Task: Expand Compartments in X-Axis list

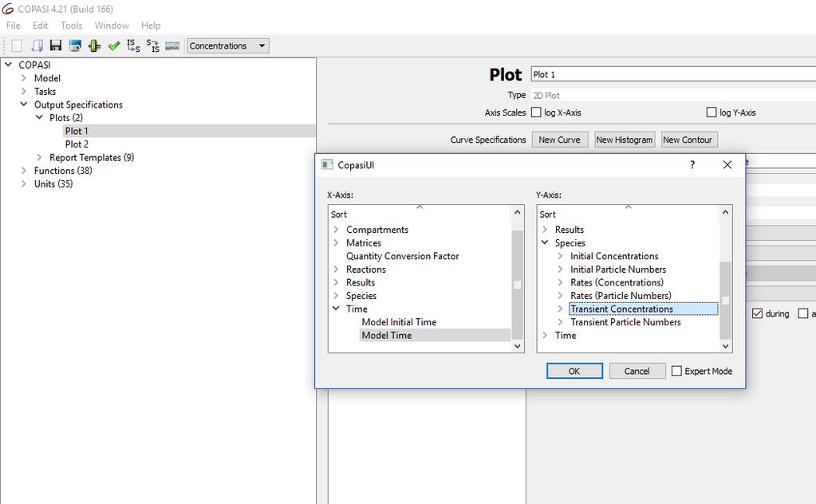Action: pos(336,230)
